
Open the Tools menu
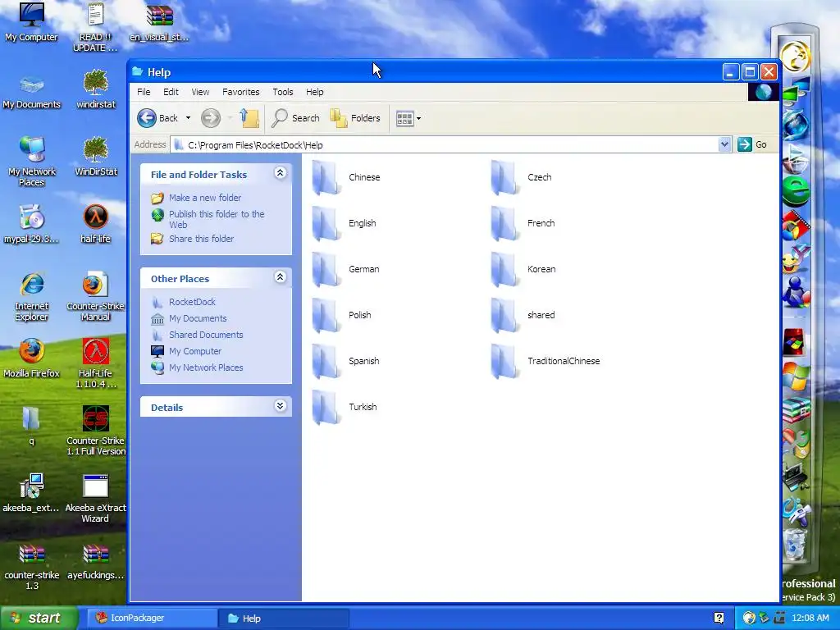[x=283, y=92]
